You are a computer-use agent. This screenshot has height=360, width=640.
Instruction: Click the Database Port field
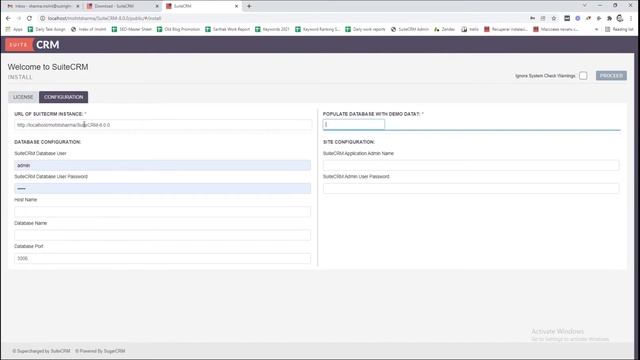(x=162, y=258)
